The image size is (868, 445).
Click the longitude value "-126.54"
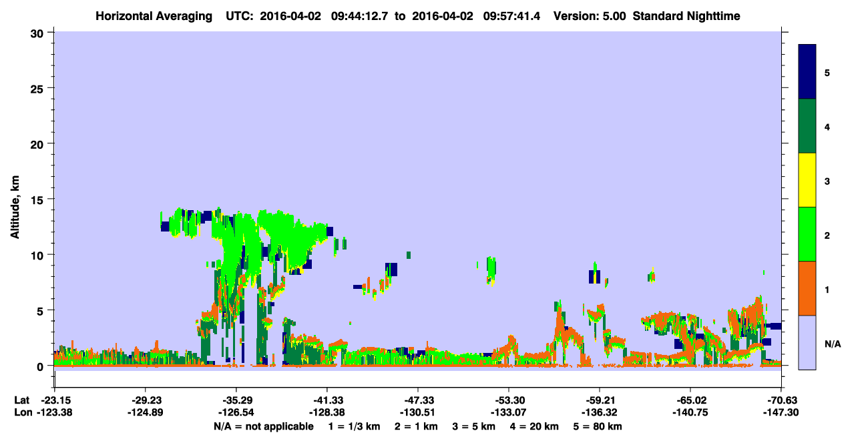[236, 413]
